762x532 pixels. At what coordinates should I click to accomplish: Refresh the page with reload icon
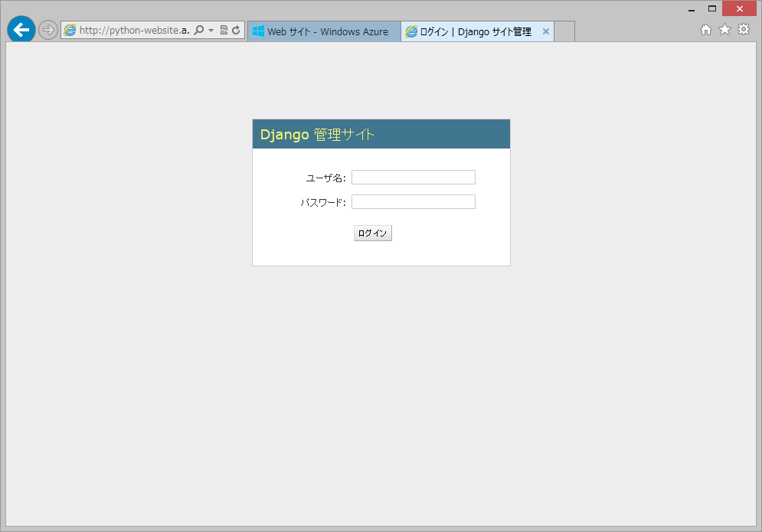point(236,31)
